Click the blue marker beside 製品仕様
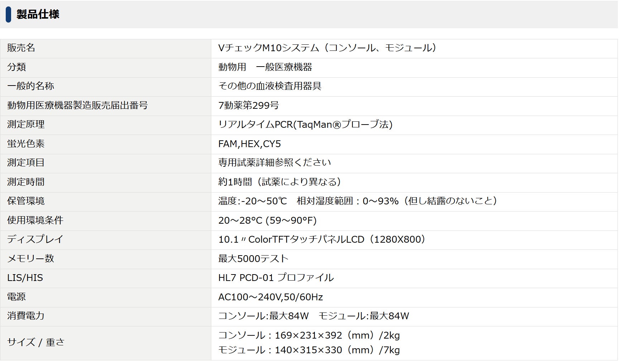This screenshot has width=620, height=364. coord(8,14)
